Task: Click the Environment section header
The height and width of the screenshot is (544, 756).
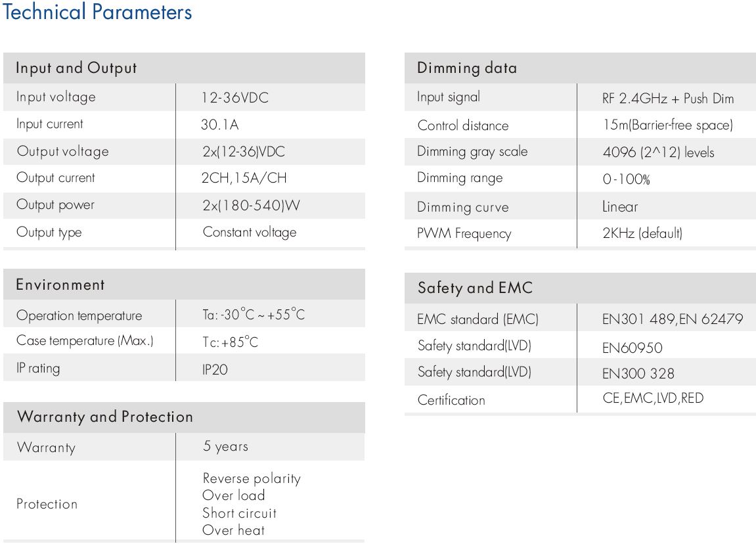Action: 60,285
